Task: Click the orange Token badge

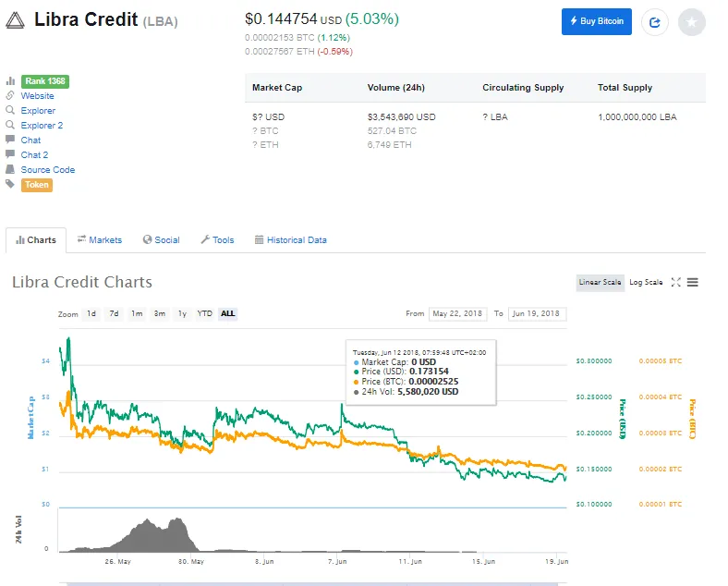Action: pyautogui.click(x=37, y=185)
